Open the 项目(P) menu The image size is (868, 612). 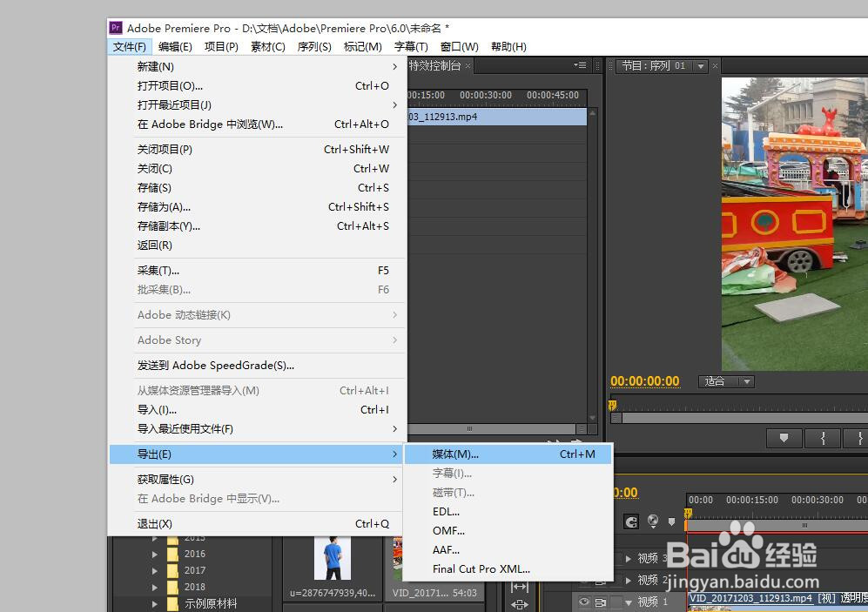coord(221,46)
